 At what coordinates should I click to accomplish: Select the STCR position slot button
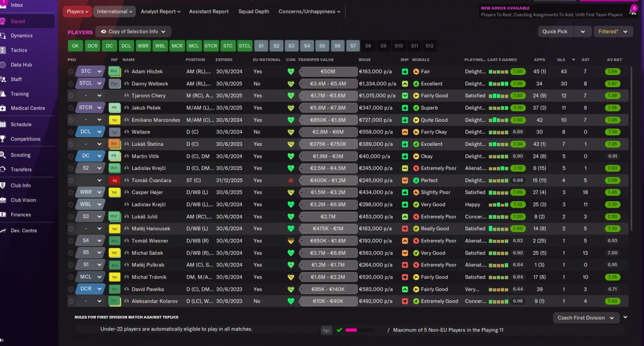point(211,46)
